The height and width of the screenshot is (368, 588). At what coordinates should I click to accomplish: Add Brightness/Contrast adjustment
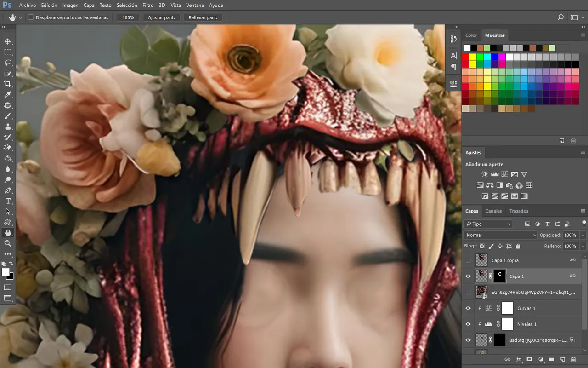pyautogui.click(x=485, y=174)
